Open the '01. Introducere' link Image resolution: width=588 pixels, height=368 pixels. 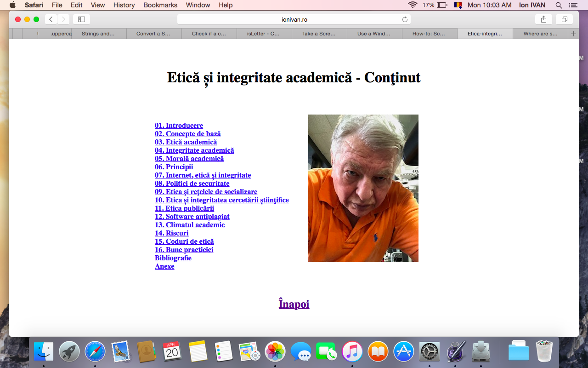click(179, 126)
